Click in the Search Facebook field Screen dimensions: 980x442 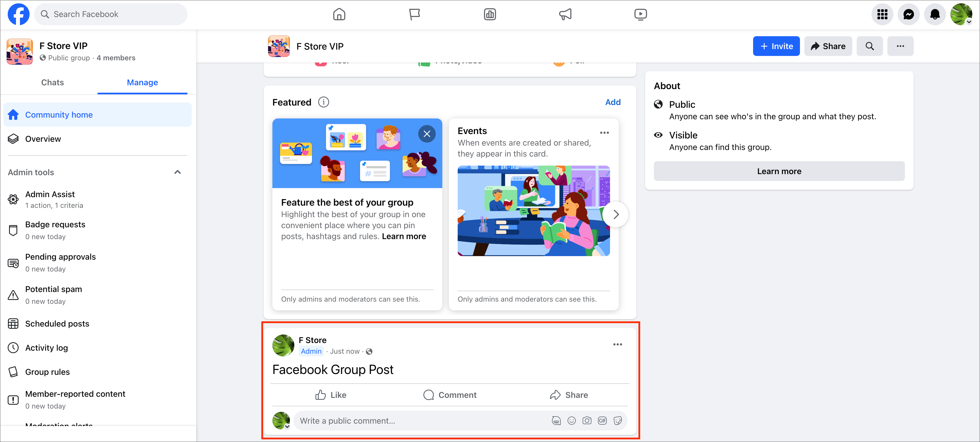(111, 14)
